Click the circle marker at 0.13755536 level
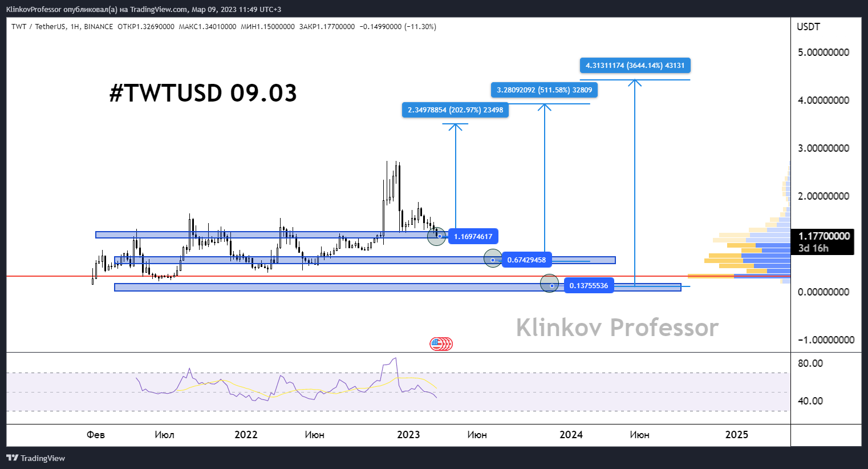Screen dimensions: 868x469 [x=549, y=284]
